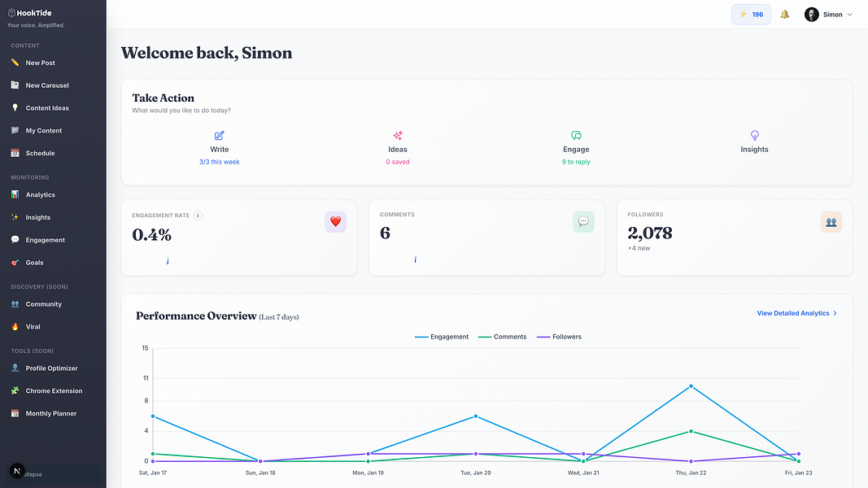
Task: Toggle the Engagement series in the chart legend
Action: [442, 337]
